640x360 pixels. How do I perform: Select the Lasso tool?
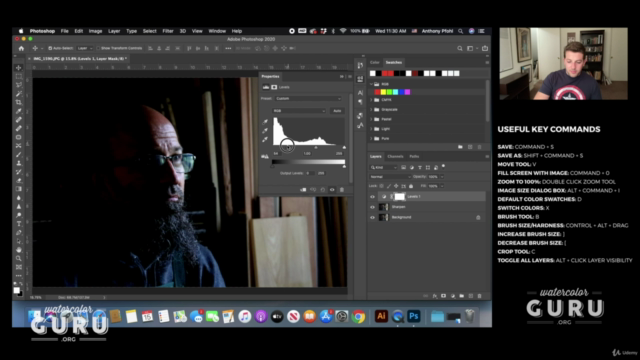click(18, 85)
